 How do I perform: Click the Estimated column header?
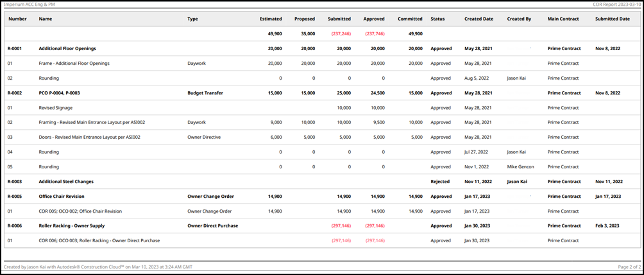point(271,19)
